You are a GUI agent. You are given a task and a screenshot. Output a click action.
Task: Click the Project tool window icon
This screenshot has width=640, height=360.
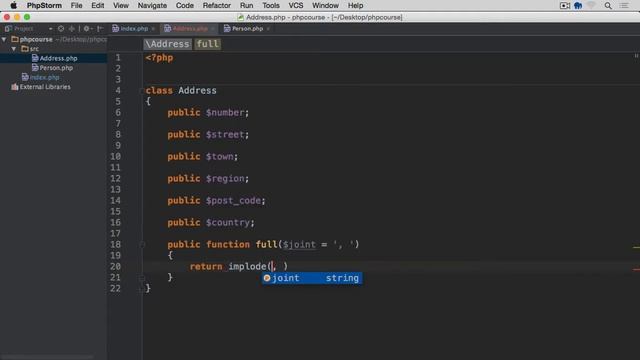[8, 29]
